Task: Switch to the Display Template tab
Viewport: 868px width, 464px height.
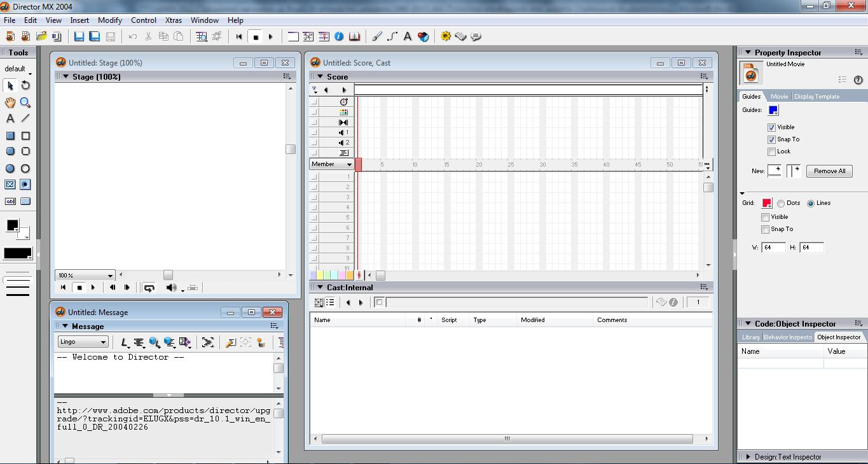Action: coord(816,97)
